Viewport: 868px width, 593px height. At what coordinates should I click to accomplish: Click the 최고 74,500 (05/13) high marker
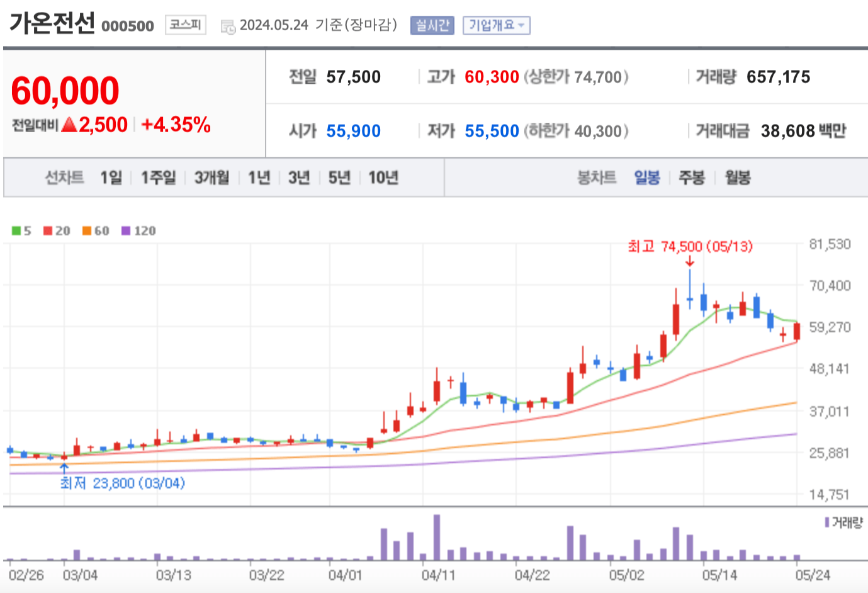(690, 246)
